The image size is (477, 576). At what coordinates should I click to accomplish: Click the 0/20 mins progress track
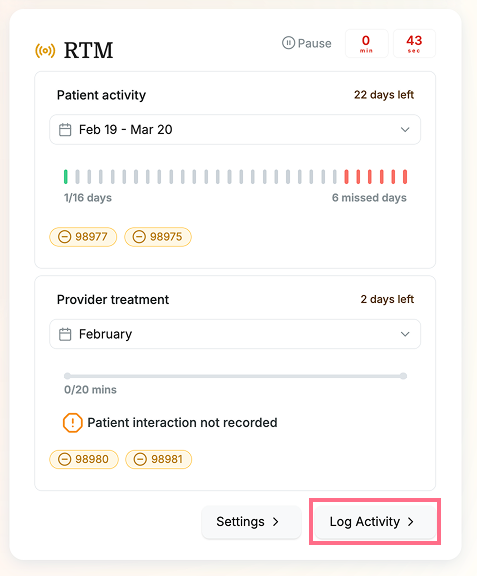235,376
